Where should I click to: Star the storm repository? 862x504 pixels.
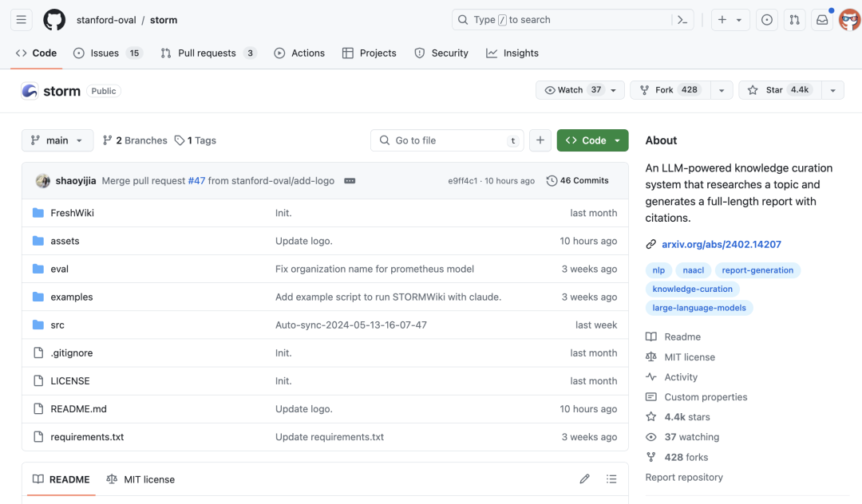[x=780, y=90]
